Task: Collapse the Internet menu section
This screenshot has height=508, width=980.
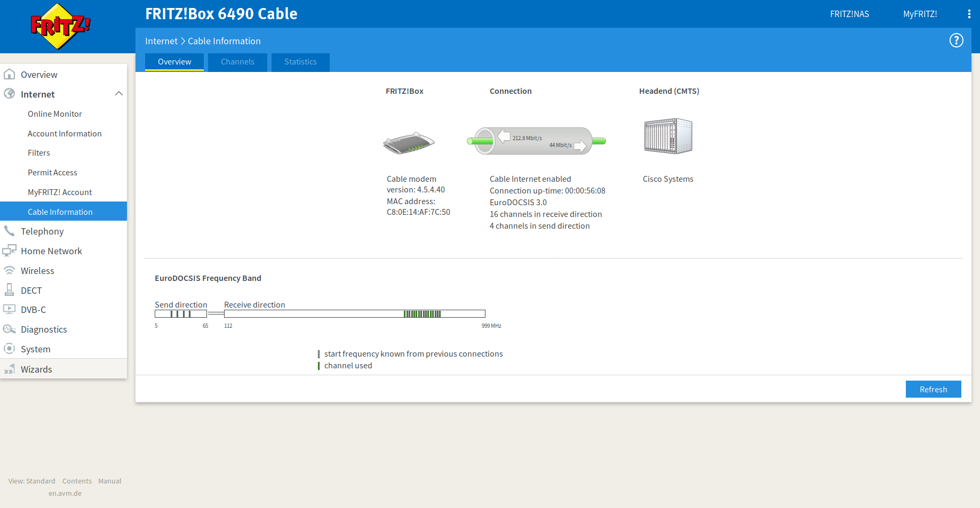Action: coord(118,94)
